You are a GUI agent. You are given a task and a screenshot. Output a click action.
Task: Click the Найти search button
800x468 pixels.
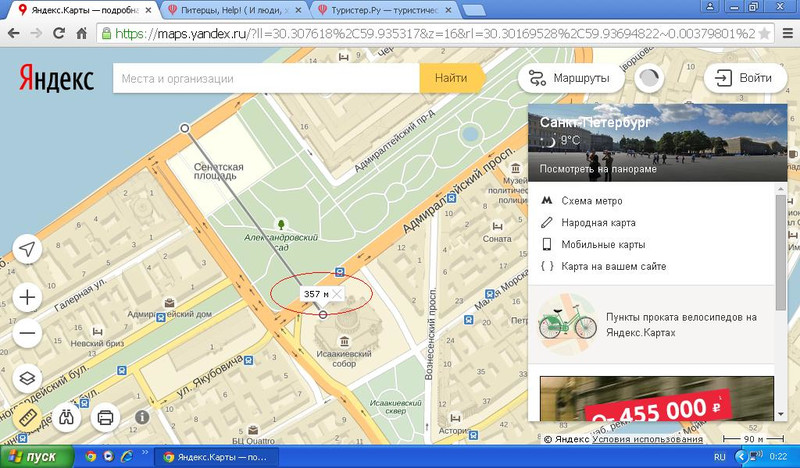coord(451,78)
